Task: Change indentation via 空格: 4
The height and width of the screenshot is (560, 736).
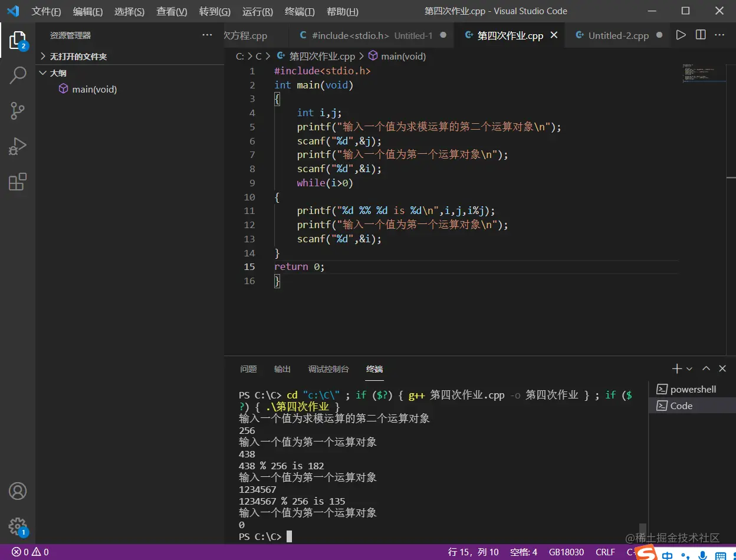Action: pyautogui.click(x=524, y=552)
